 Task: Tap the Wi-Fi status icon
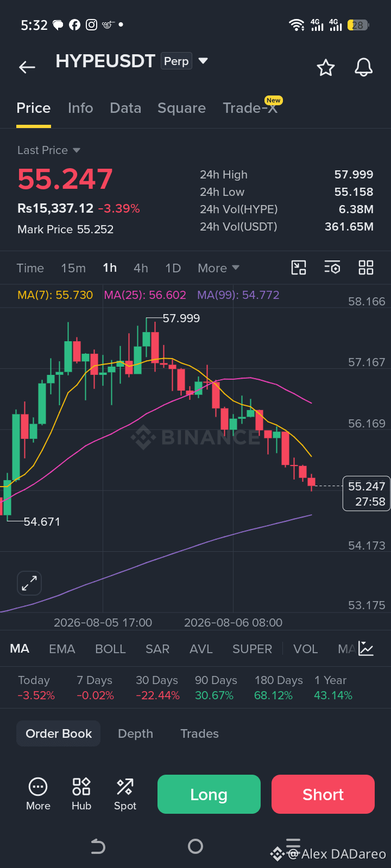[x=297, y=25]
